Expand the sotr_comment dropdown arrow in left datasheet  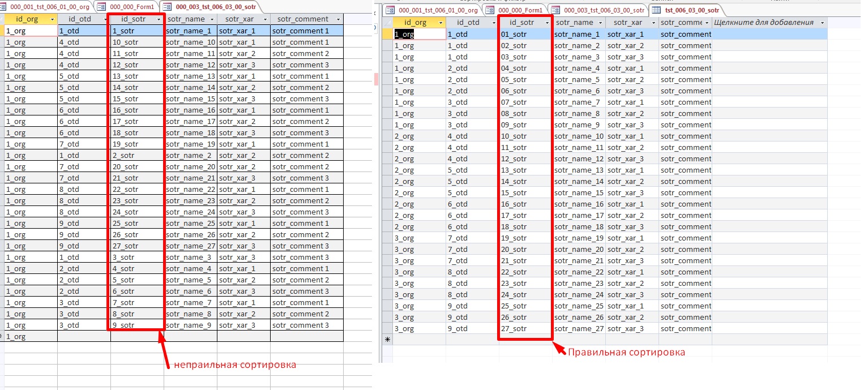(x=338, y=19)
